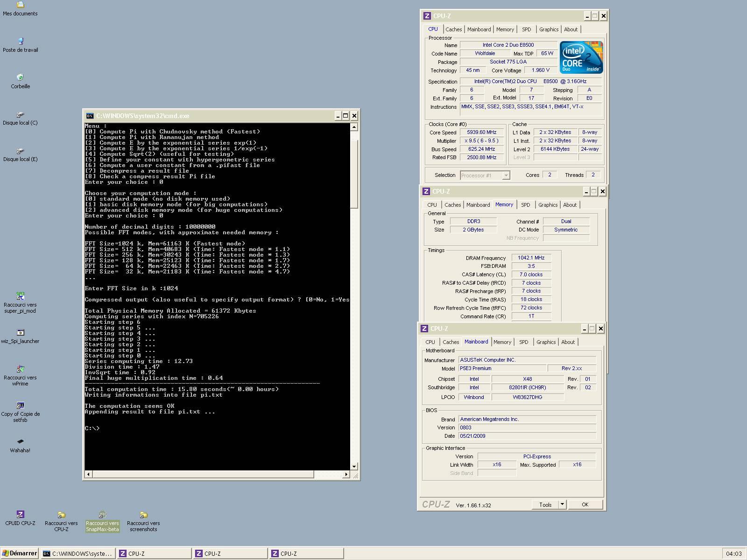Switch to CPU tab in Mainboard CPU-Z window
This screenshot has height=560, width=747.
click(430, 342)
